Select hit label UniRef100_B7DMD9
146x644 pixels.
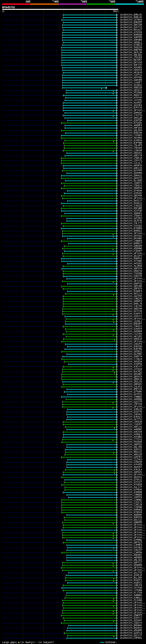[131, 228]
